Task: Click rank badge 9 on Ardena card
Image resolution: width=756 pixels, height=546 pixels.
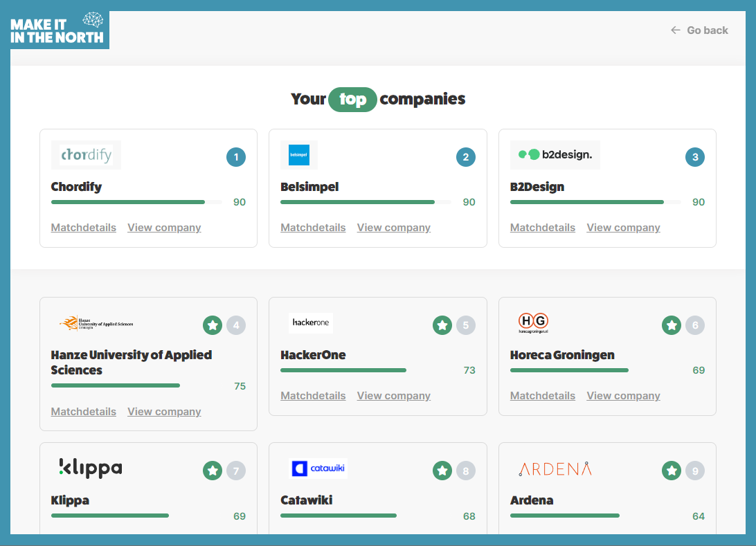Action: tap(695, 471)
